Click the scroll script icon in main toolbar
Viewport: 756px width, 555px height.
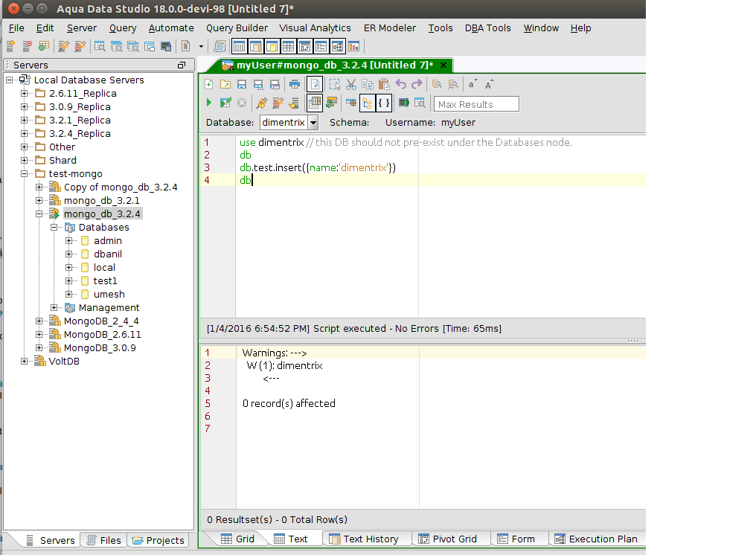click(220, 46)
